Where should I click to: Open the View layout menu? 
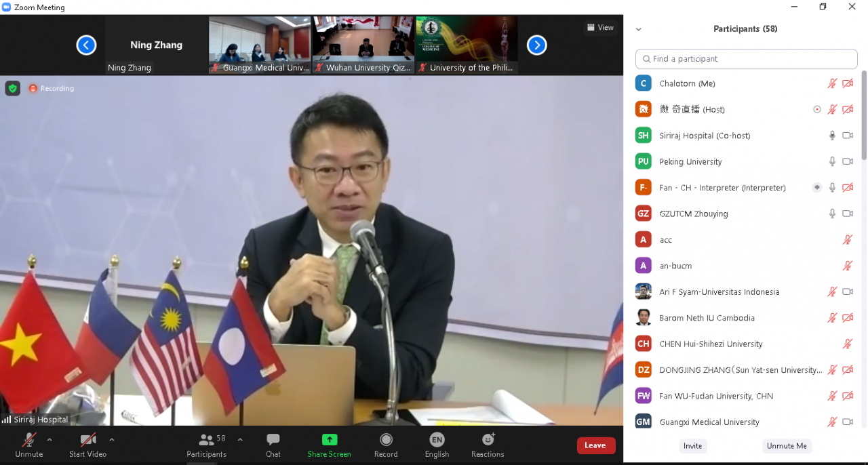point(600,27)
